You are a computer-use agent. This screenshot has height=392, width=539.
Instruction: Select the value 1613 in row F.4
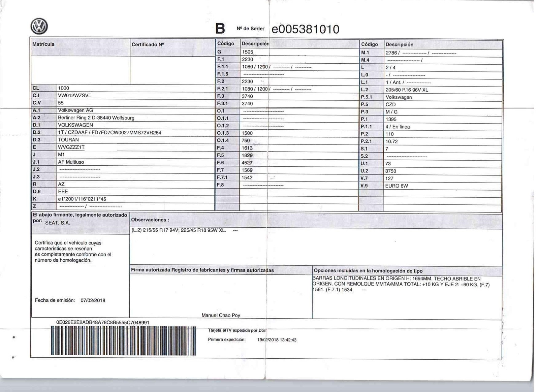coord(247,148)
